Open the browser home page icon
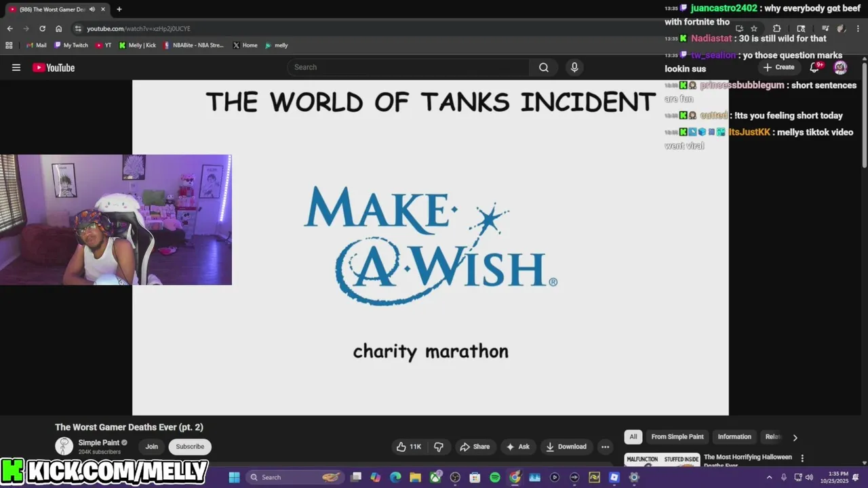The width and height of the screenshot is (868, 488). click(59, 28)
